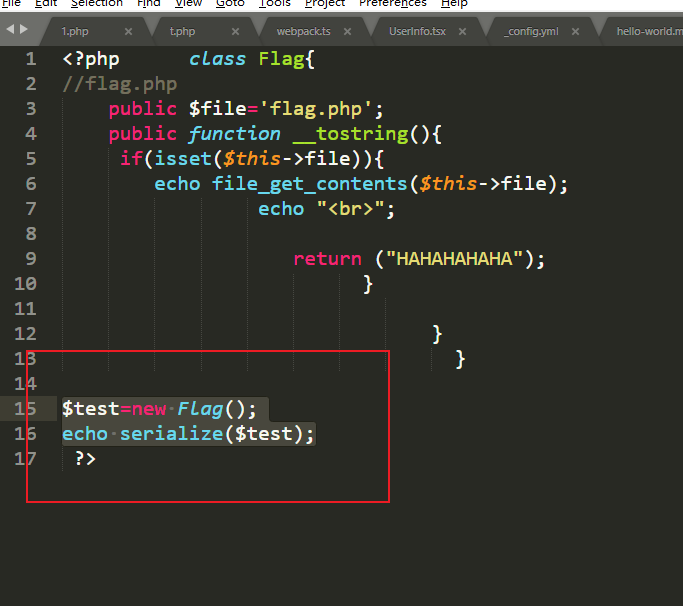Click the 'function' keyword
683x606 pixels.
click(234, 134)
